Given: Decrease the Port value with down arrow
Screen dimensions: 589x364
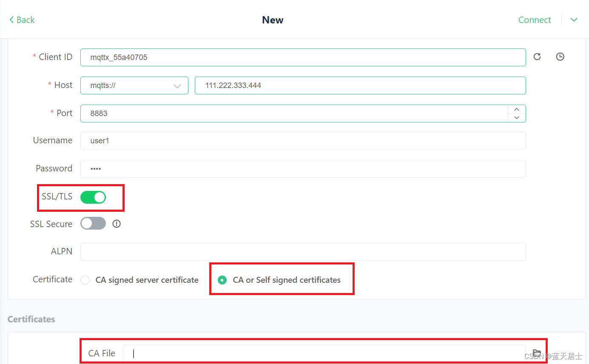Looking at the screenshot, I should [x=517, y=118].
